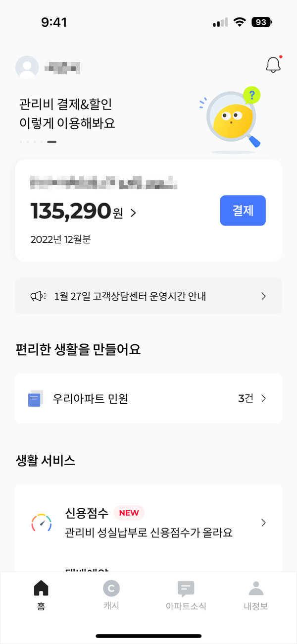Open the 관리비 결제&할인 banner text
Image resolution: width=297 pixels, height=644 pixels.
coord(67,113)
